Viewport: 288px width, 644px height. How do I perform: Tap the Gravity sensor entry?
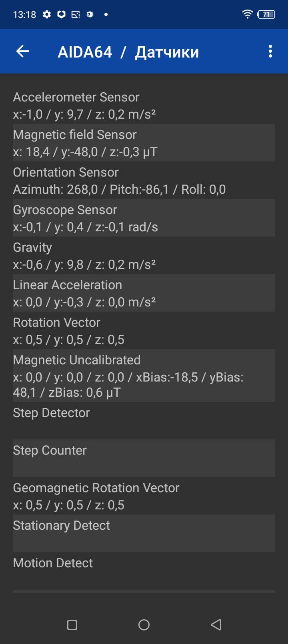pos(144,256)
